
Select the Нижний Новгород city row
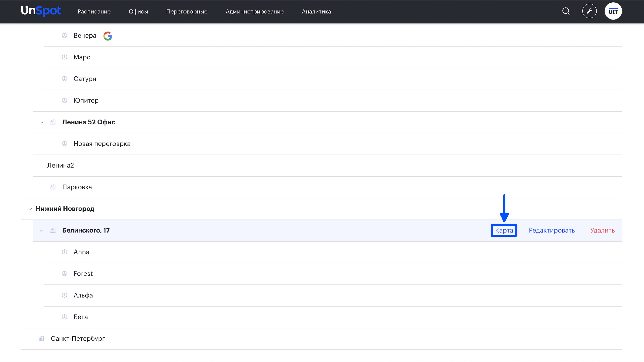[x=321, y=209]
